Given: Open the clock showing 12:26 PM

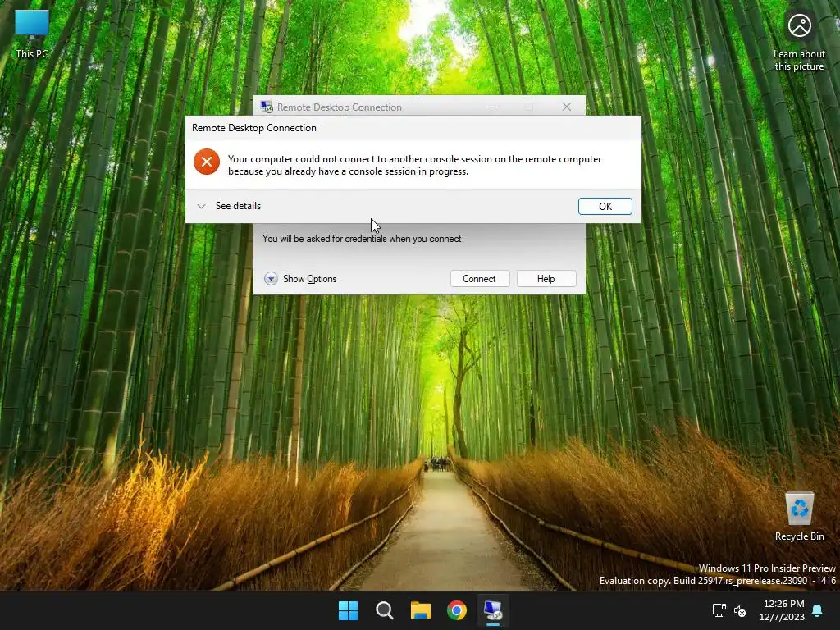Looking at the screenshot, I should (783, 610).
